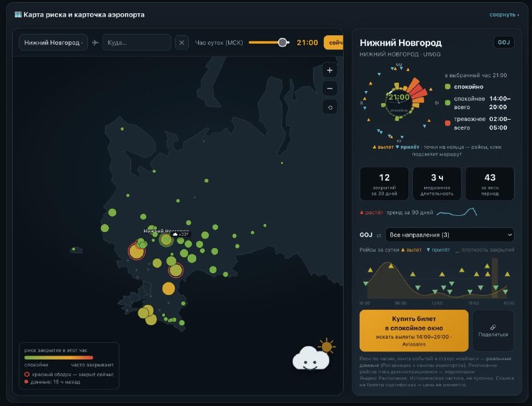Click the cloud weather badge +22° on map
Screen dimensions: 532x406
180,234
